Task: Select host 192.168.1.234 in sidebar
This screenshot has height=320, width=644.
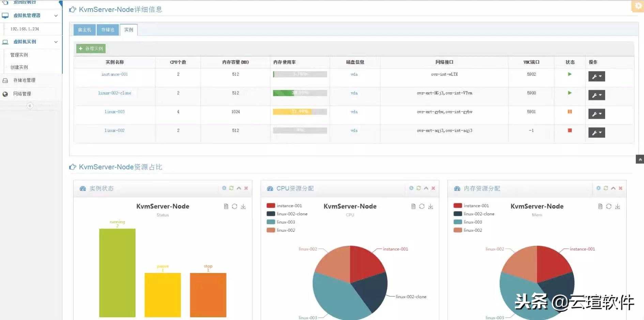Action: [x=25, y=29]
